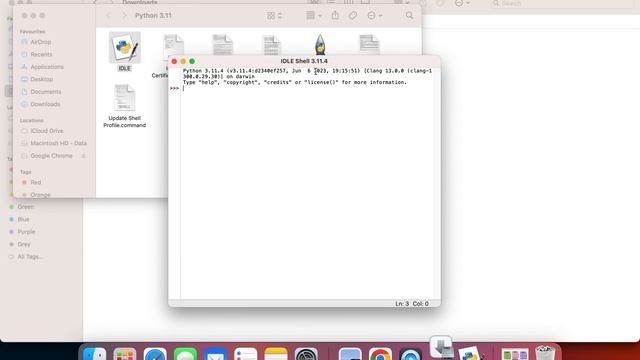Viewport: 640px width, 360px height.
Task: Open Desktop in the Finder sidebar
Action: pyautogui.click(x=41, y=79)
